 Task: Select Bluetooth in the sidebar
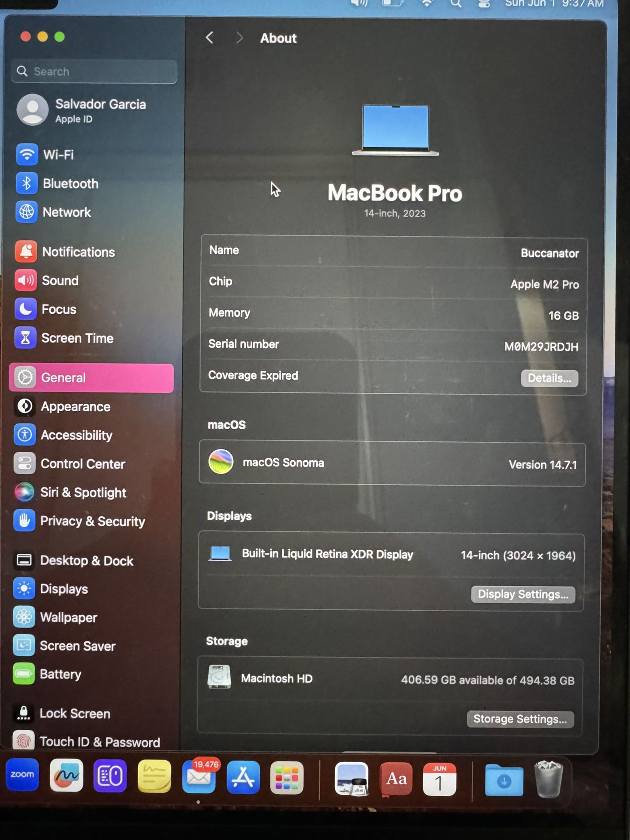point(70,184)
